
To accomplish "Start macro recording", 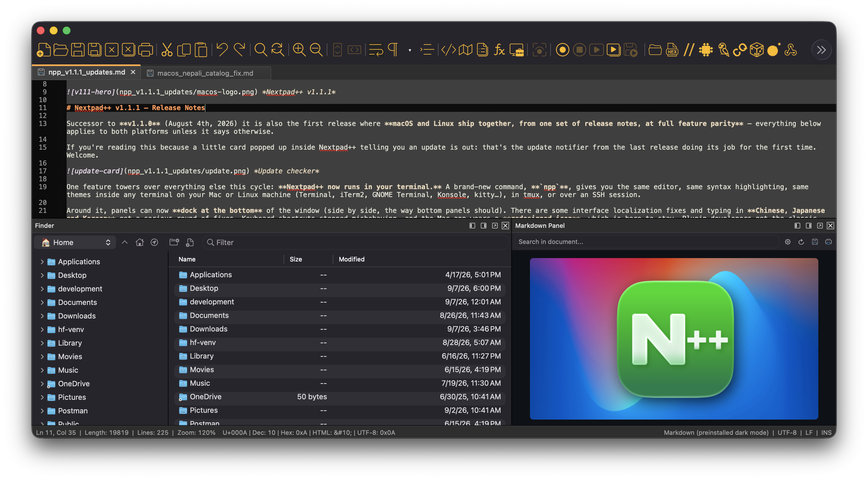I will click(x=562, y=50).
